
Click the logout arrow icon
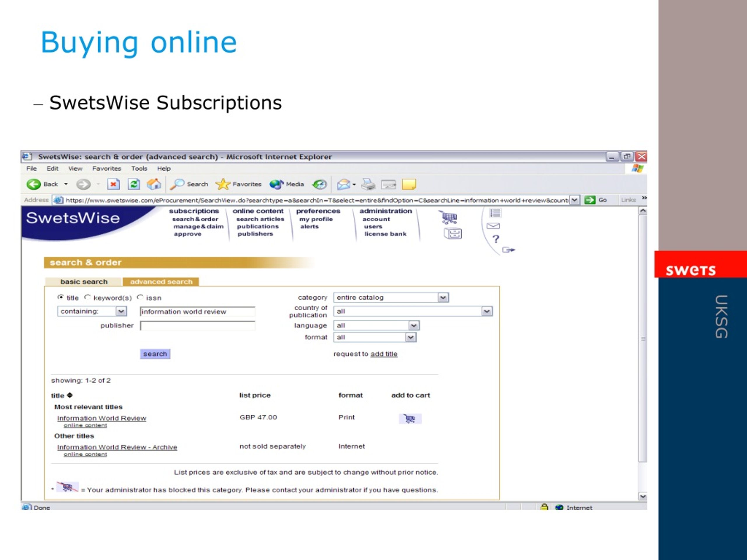coord(509,250)
